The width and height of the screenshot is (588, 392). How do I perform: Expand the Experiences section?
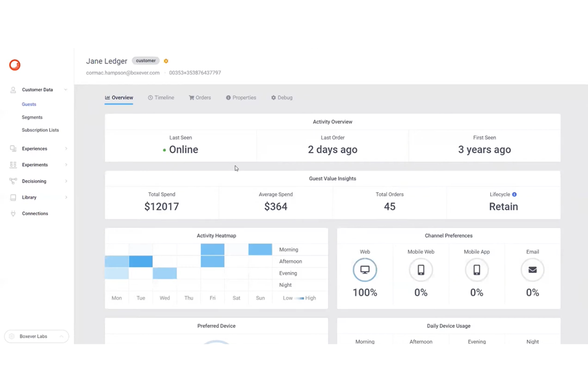[66, 149]
